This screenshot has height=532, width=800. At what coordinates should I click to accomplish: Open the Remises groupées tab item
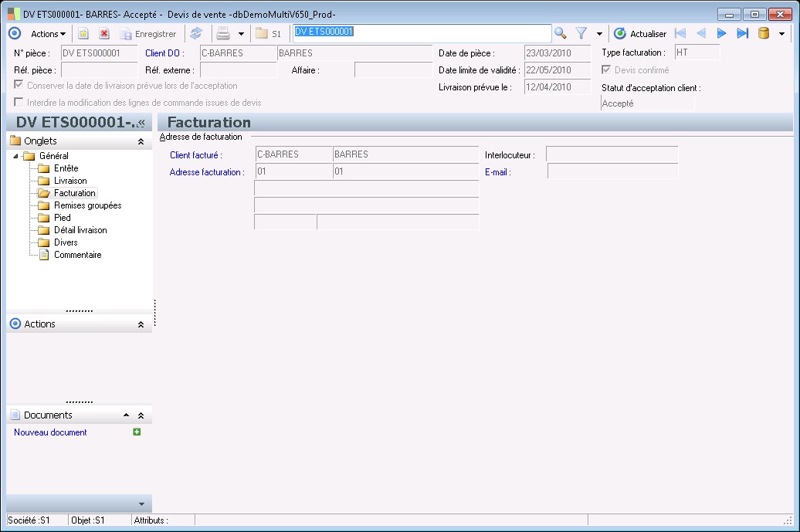87,205
